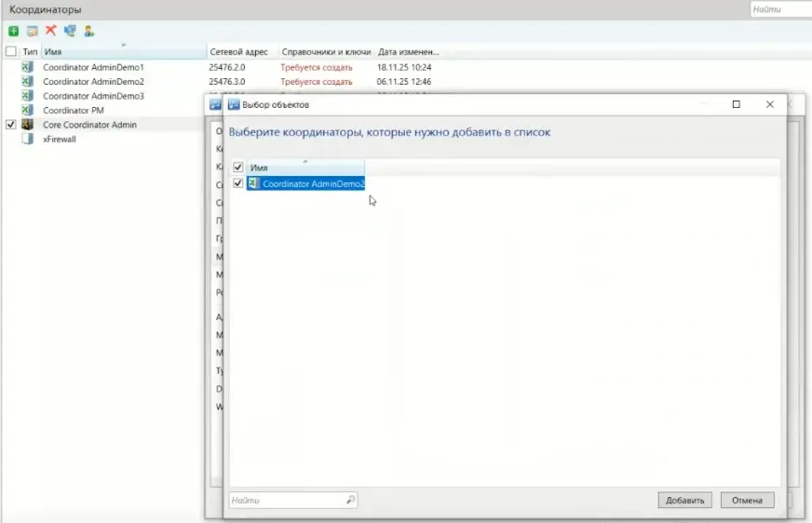Click the green add coordinator toolbar icon
Screen dimensions: 812x523
(13, 31)
